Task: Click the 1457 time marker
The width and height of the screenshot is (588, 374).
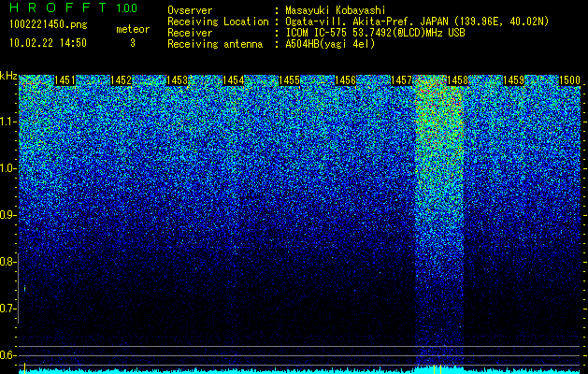Action: [402, 80]
